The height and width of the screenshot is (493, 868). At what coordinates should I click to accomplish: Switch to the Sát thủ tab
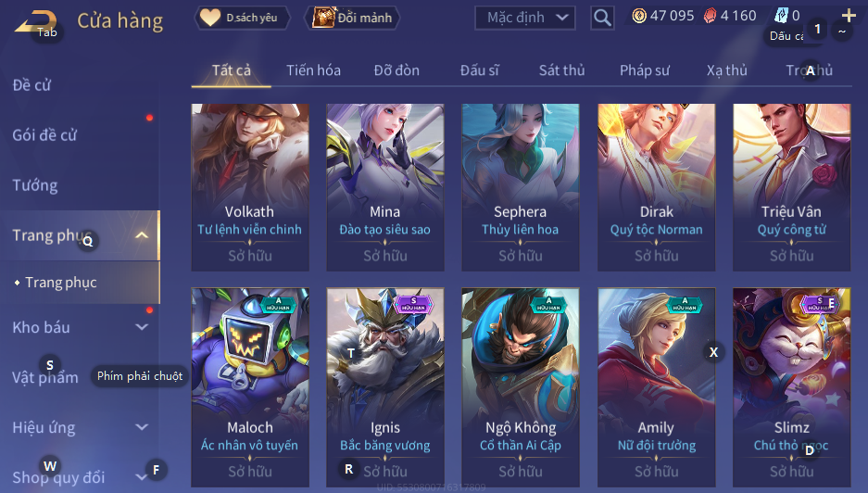562,70
